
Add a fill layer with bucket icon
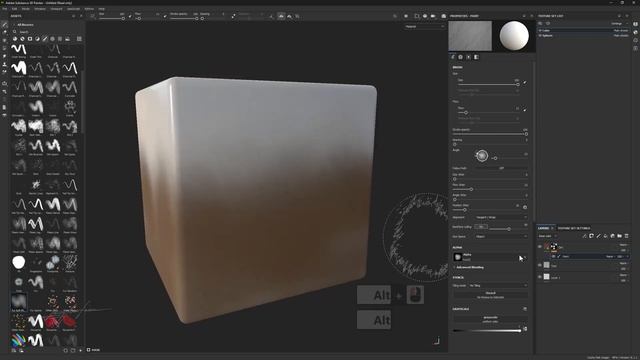tap(606, 236)
